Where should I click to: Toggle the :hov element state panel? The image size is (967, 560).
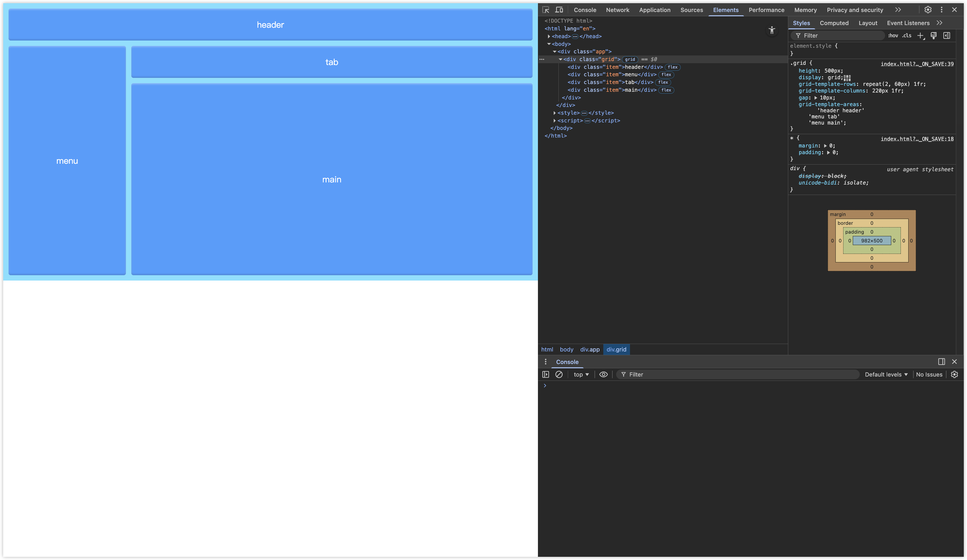[x=893, y=36]
